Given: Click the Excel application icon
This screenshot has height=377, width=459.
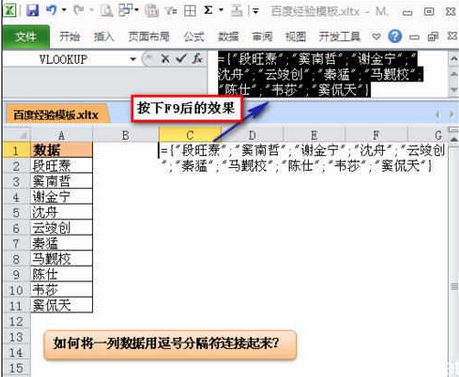Looking at the screenshot, I should 10,11.
